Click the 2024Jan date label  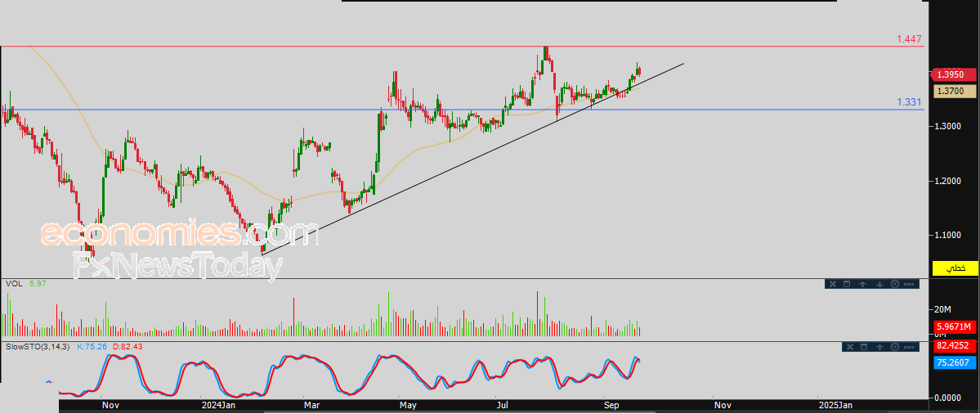(x=218, y=405)
